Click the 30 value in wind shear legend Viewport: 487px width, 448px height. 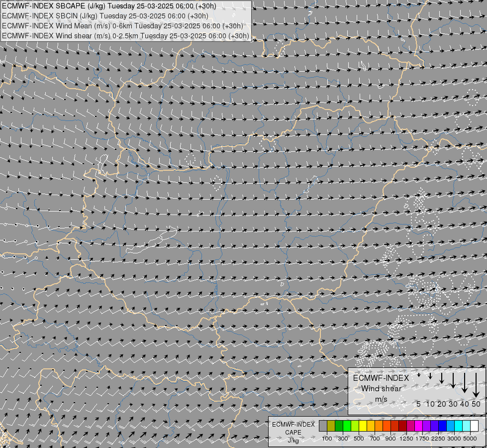click(453, 404)
